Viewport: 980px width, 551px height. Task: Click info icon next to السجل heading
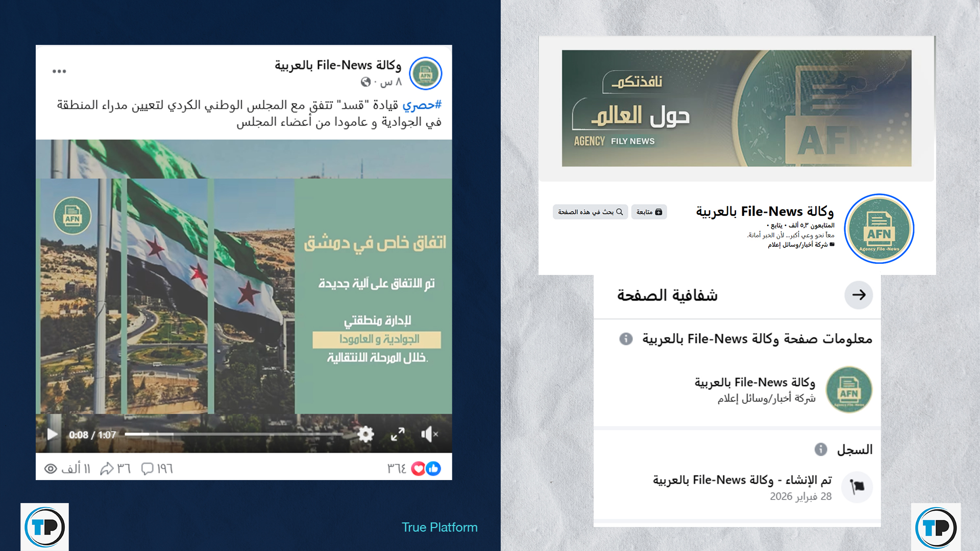(x=821, y=449)
